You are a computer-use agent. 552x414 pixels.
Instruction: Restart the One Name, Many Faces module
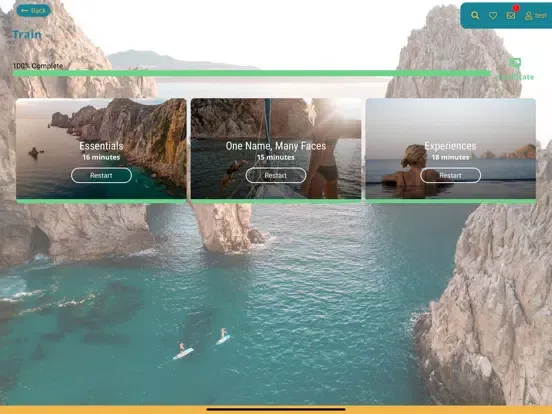point(276,175)
